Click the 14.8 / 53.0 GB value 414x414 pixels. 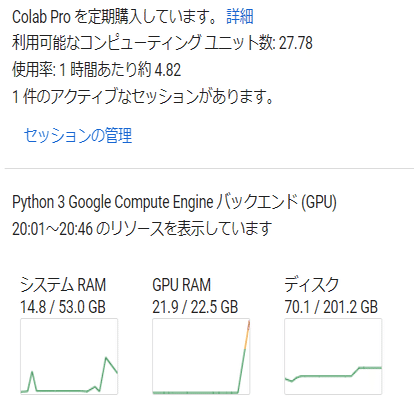pyautogui.click(x=63, y=307)
